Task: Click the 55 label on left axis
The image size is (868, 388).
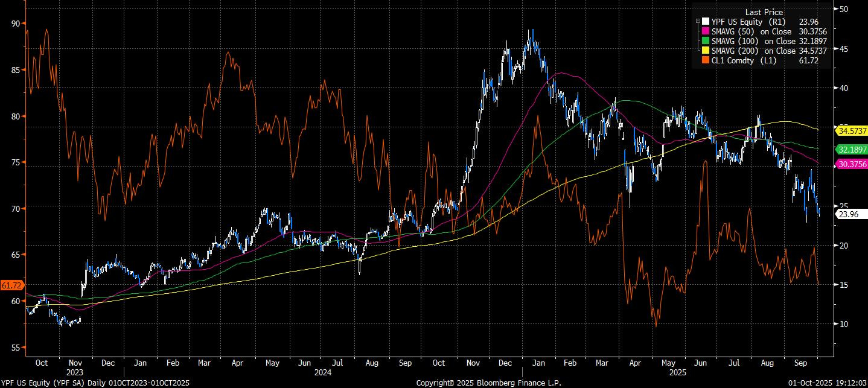Action: [16, 348]
